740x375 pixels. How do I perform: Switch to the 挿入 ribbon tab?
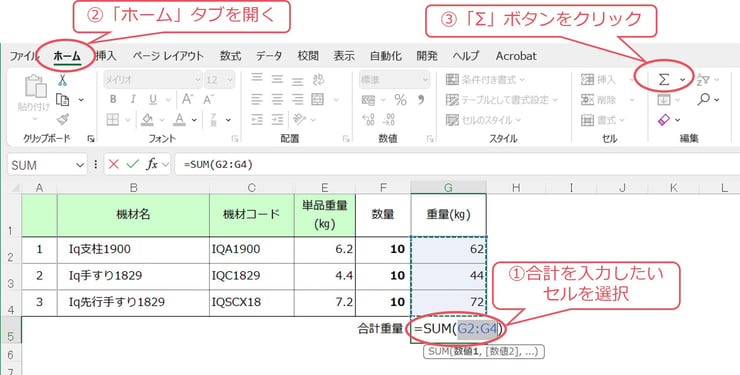106,56
